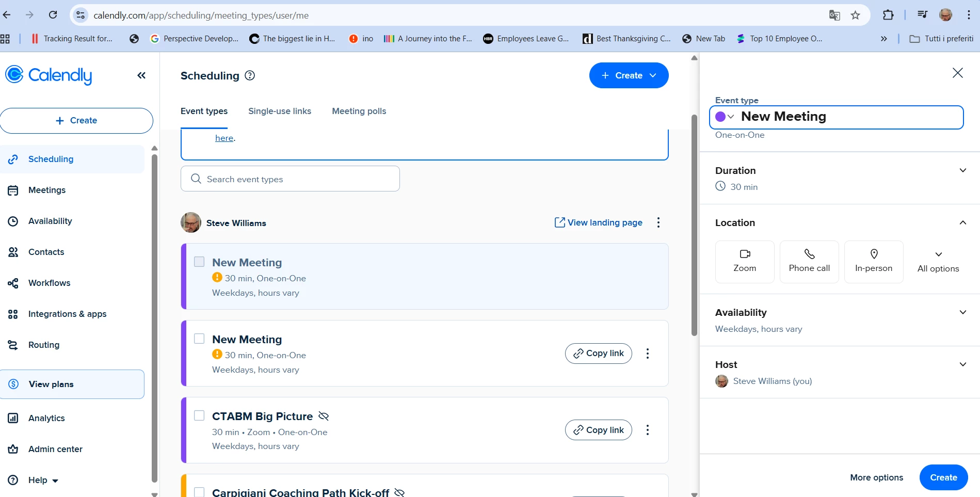Check the second New Meeting checkbox

click(x=199, y=339)
